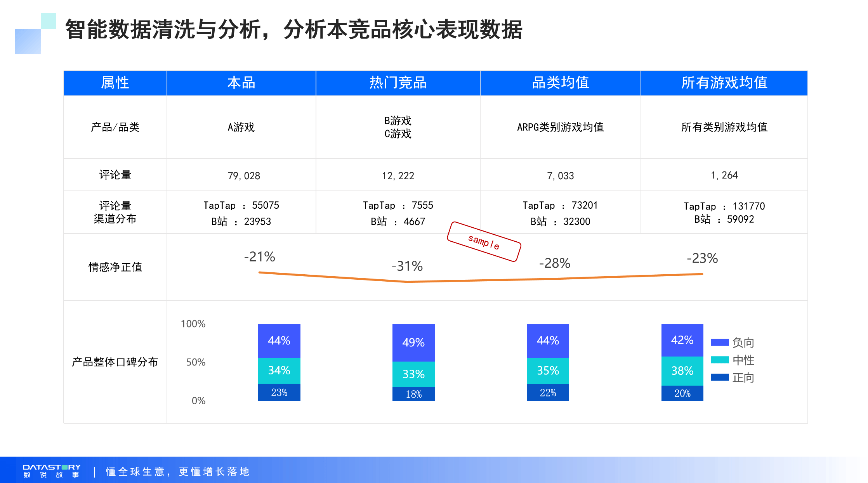Click the slide title text
The height and width of the screenshot is (483, 868).
(293, 29)
